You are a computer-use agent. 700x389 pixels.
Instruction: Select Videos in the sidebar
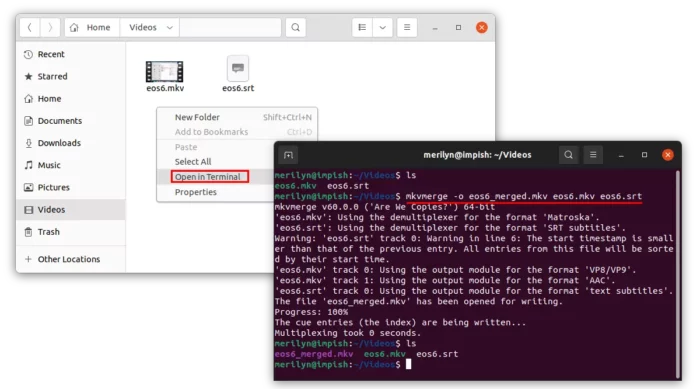(x=71, y=209)
